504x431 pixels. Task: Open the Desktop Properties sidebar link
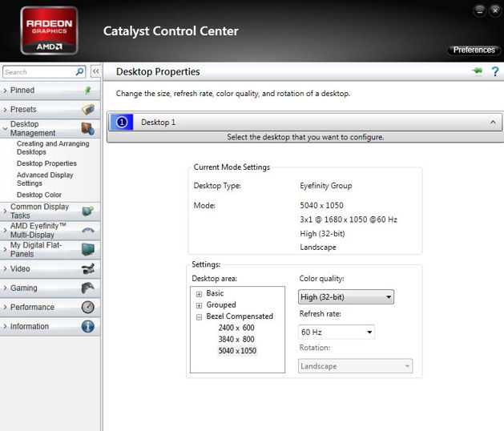[46, 163]
